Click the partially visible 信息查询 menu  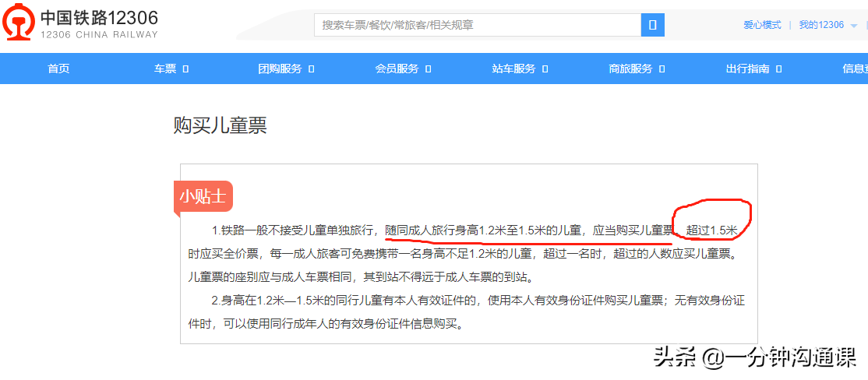(855, 69)
